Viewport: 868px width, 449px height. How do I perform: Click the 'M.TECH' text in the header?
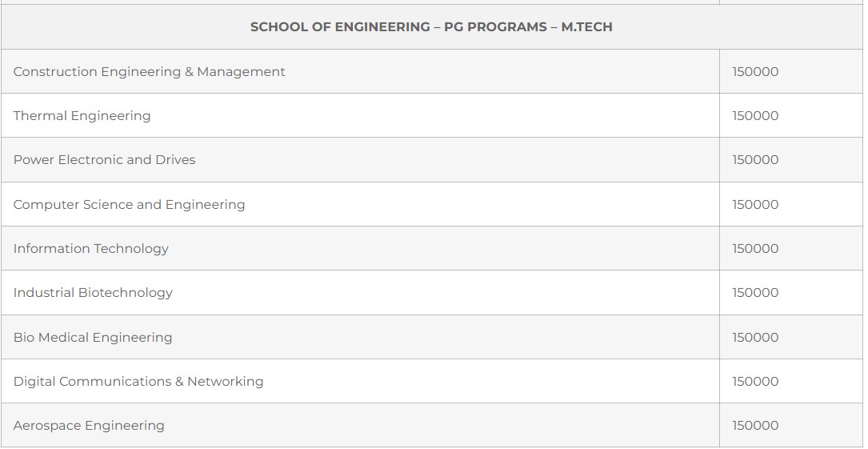586,27
